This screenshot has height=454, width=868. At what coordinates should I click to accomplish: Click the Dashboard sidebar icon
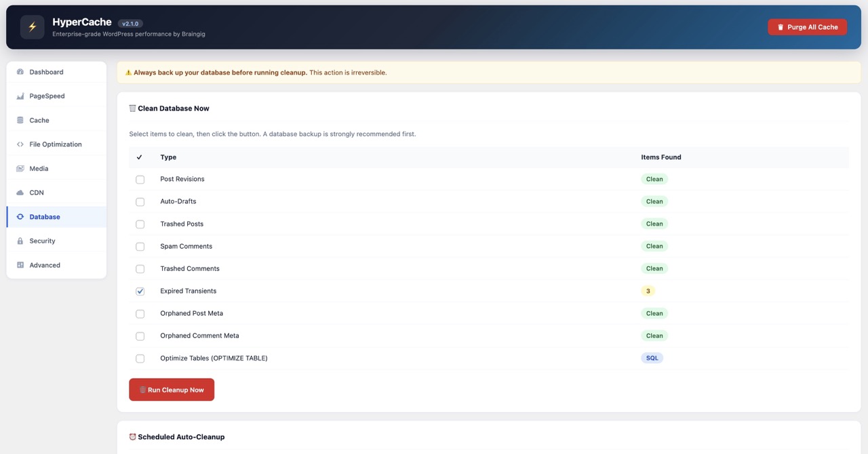tap(20, 72)
